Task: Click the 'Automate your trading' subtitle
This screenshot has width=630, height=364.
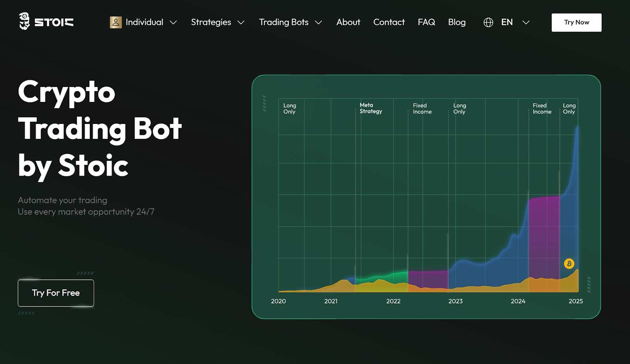Action: pos(63,200)
